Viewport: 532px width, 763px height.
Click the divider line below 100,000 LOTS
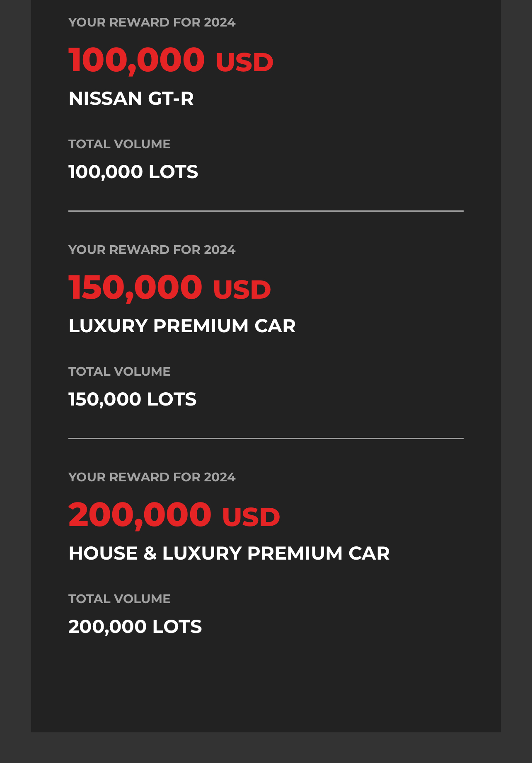(x=266, y=211)
